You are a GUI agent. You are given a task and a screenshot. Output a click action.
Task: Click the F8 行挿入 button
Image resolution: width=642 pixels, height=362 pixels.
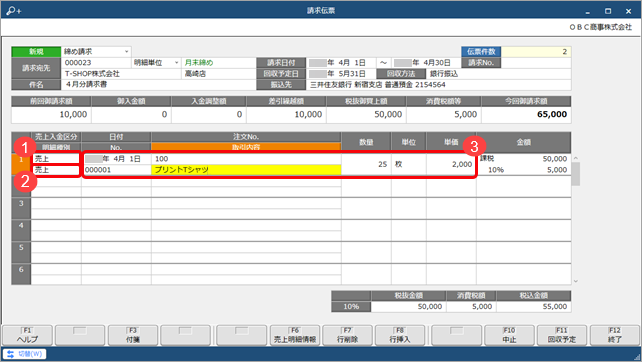[x=400, y=335]
